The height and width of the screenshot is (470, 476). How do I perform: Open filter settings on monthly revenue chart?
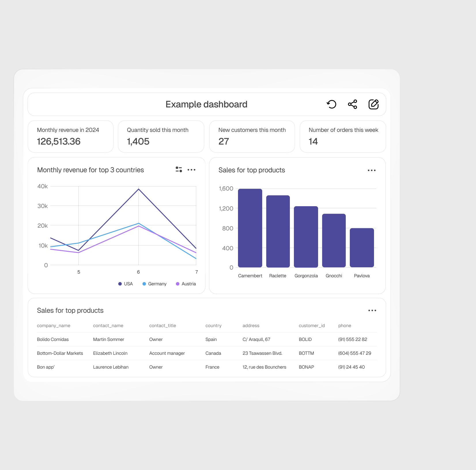(x=179, y=170)
